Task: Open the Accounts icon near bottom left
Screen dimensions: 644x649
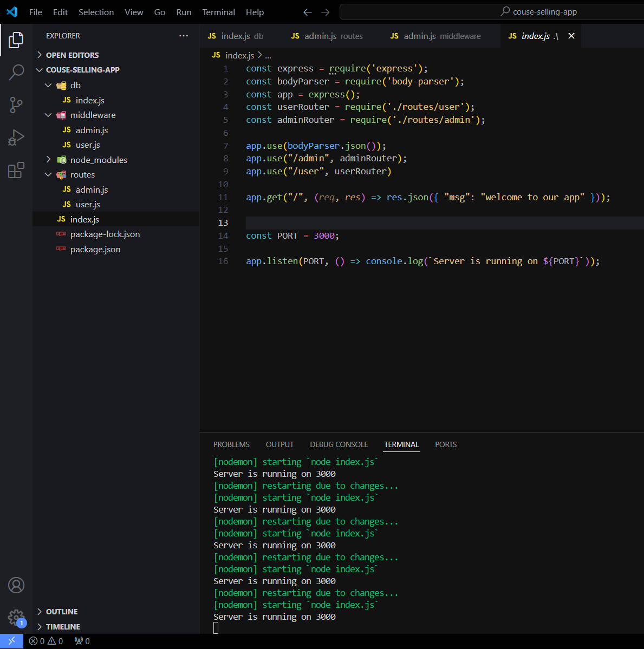Action: click(x=16, y=585)
